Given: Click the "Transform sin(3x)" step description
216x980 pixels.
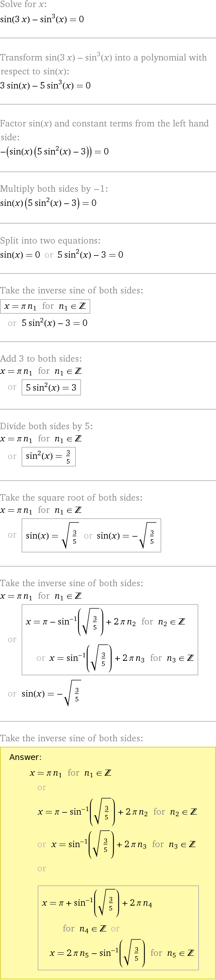Looking at the screenshot, I should (103, 64).
